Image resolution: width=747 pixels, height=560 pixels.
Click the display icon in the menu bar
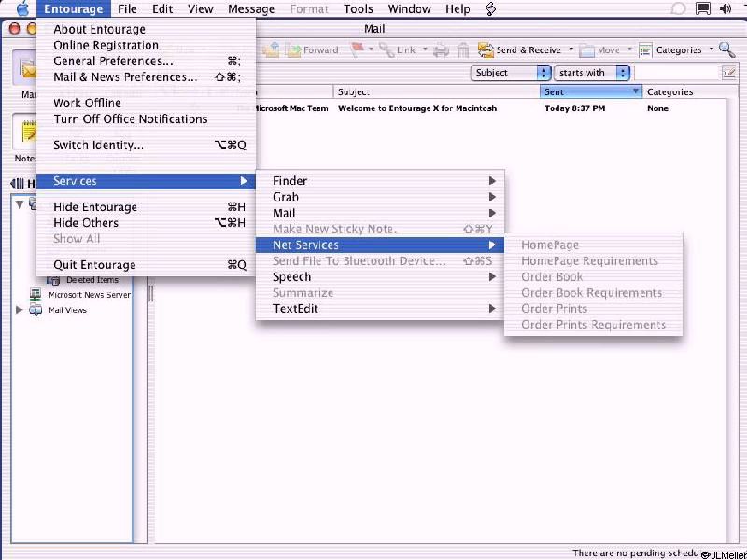(703, 8)
